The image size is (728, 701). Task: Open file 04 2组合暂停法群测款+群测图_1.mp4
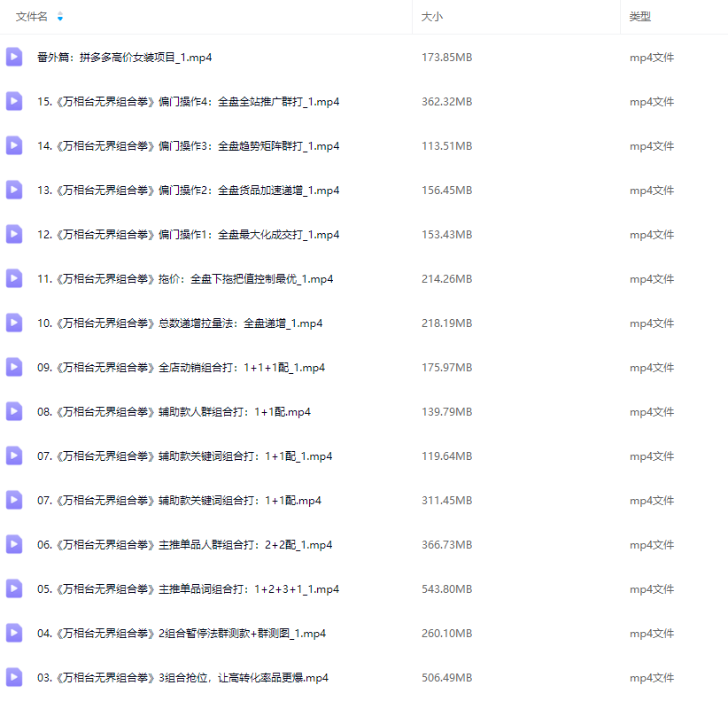pos(181,634)
